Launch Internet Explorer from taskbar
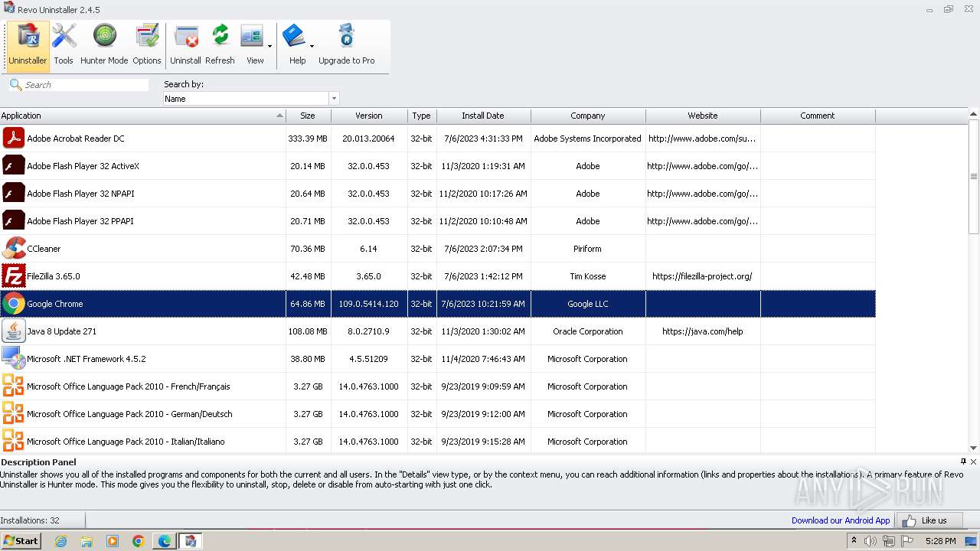 click(60, 541)
